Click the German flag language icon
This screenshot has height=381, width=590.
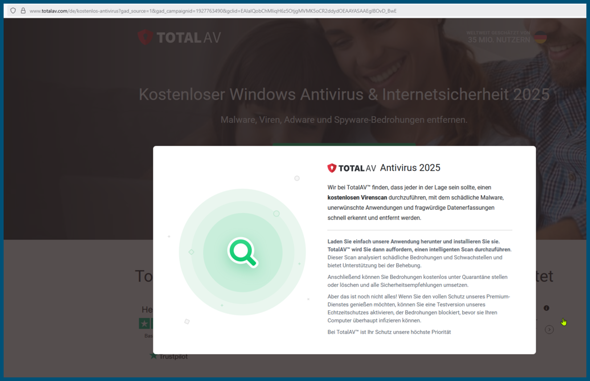[540, 37]
